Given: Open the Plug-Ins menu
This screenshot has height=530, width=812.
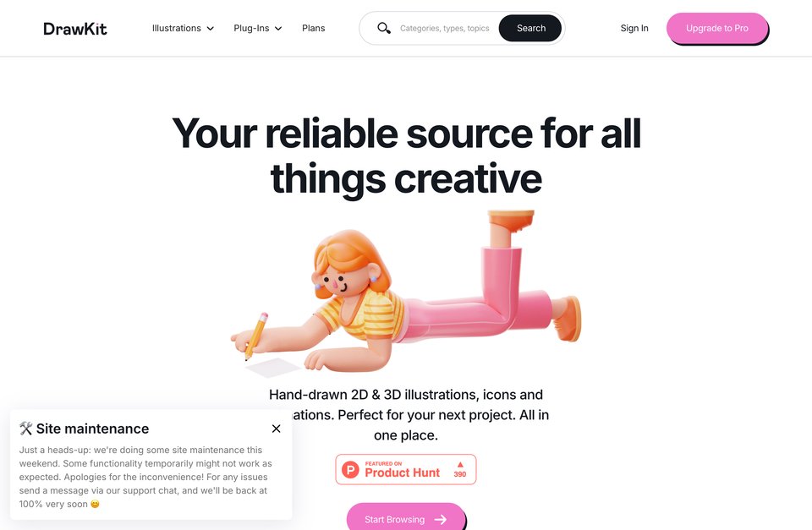Looking at the screenshot, I should click(257, 29).
